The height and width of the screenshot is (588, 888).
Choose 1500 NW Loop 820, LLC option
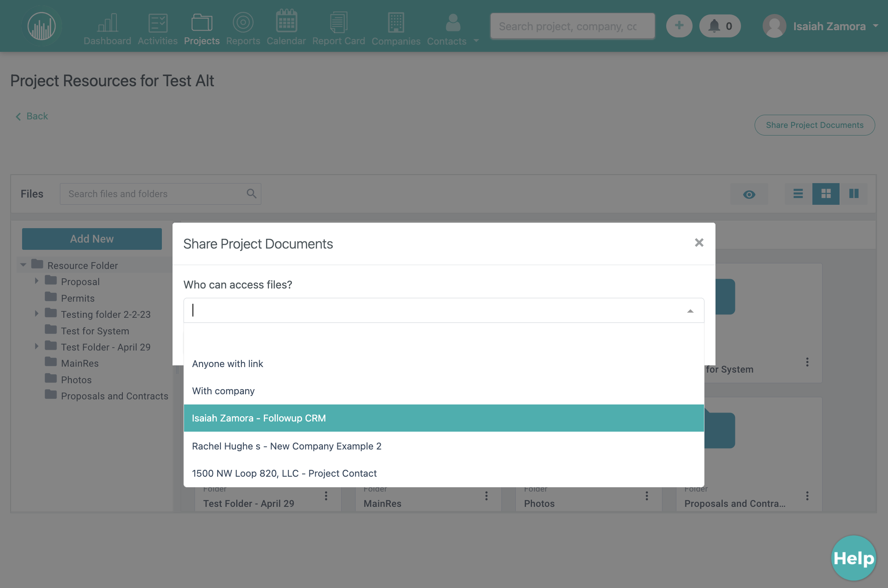[444, 473]
